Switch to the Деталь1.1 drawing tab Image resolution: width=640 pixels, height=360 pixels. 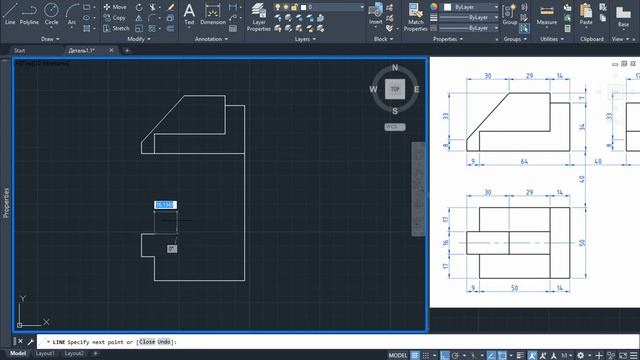coord(82,51)
